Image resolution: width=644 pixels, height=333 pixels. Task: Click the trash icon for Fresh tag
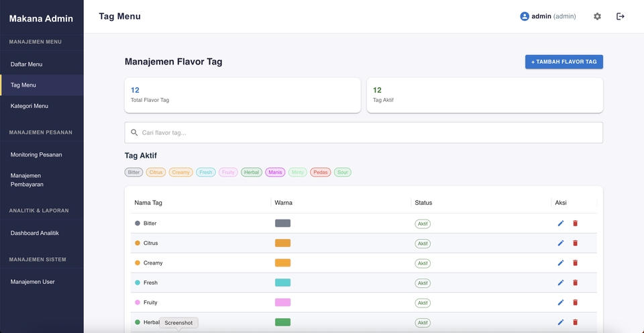pos(575,283)
